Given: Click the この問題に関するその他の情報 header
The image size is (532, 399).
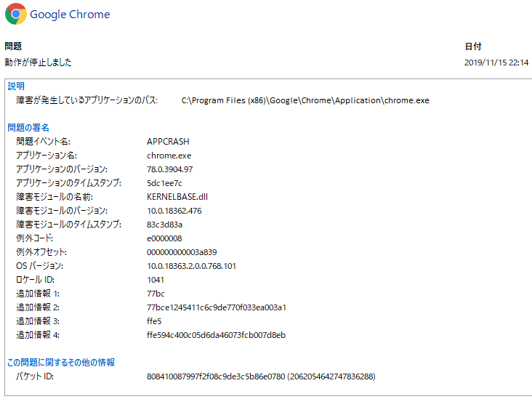Looking at the screenshot, I should [61, 363].
